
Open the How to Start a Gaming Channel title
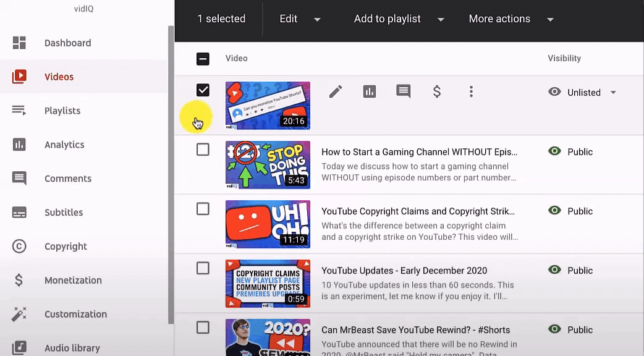point(419,152)
